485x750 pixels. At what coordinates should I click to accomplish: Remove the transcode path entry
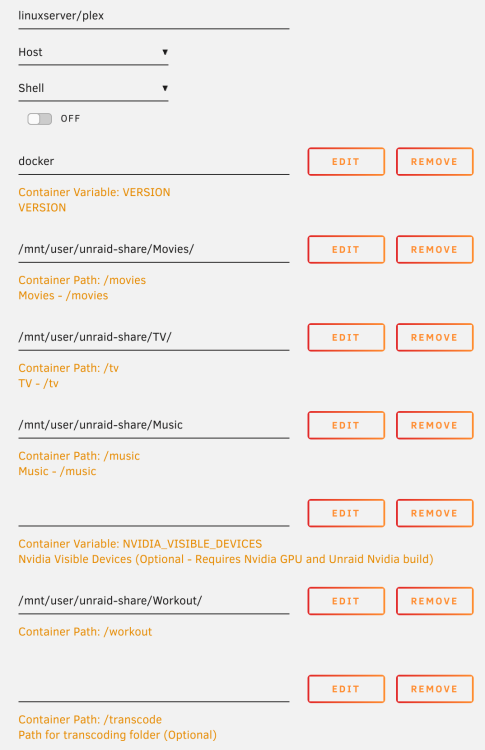[x=434, y=689]
